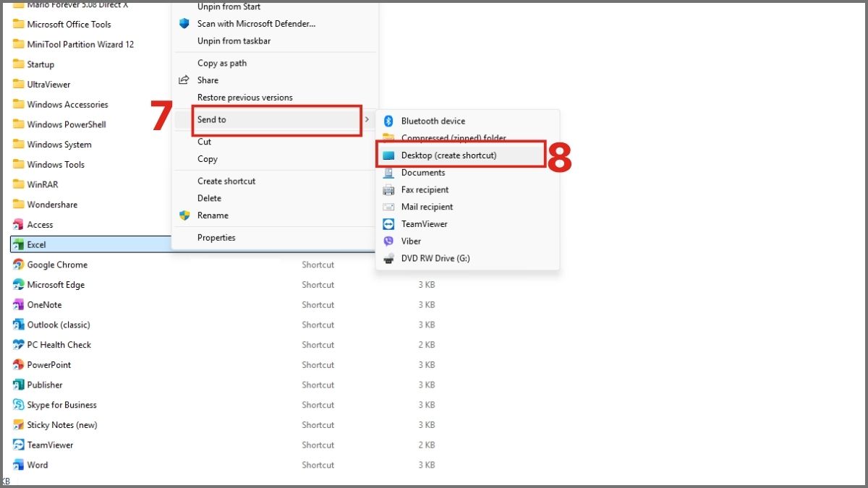Click the Word shortcut icon
The width and height of the screenshot is (868, 488).
[19, 465]
